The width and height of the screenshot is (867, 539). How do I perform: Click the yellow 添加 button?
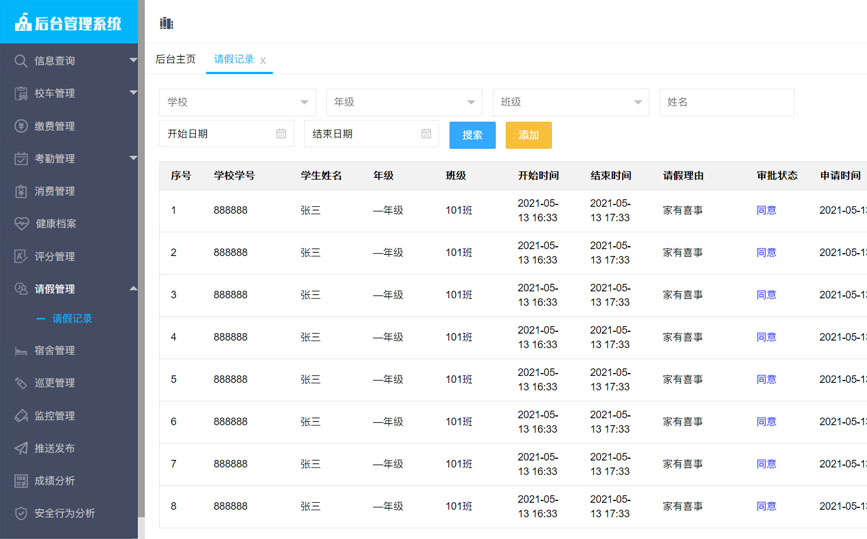coord(529,135)
